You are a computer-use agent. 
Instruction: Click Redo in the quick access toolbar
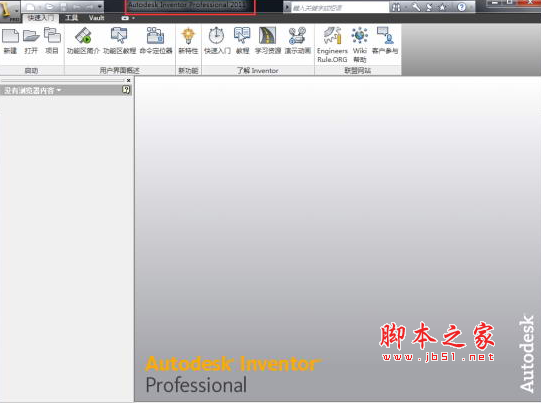pos(90,7)
